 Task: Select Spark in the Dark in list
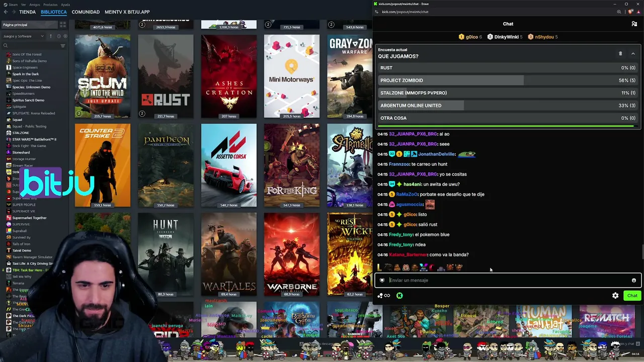click(25, 74)
